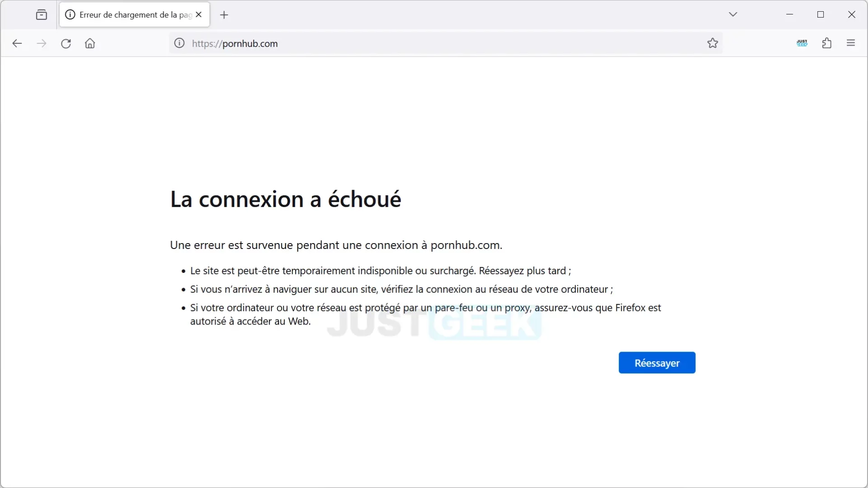Close the 'Erreur de chargement' tab
This screenshot has width=868, height=488.
tap(198, 15)
